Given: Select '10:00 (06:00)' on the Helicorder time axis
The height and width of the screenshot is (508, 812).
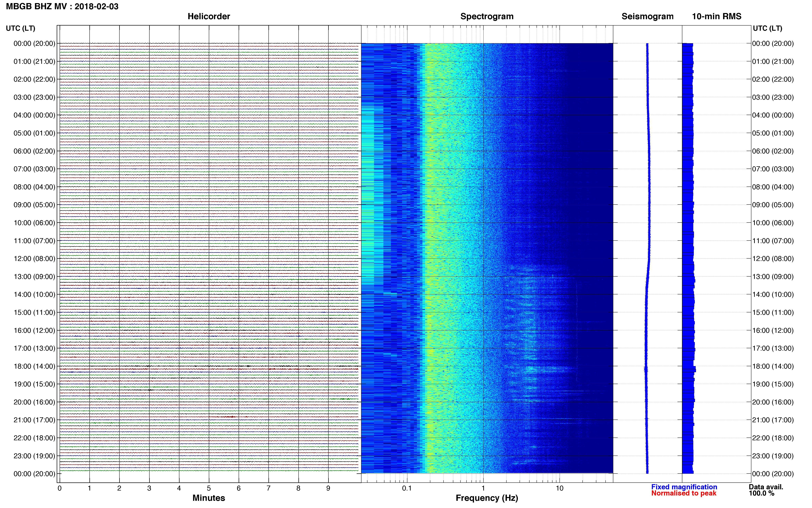Looking at the screenshot, I should (34, 223).
